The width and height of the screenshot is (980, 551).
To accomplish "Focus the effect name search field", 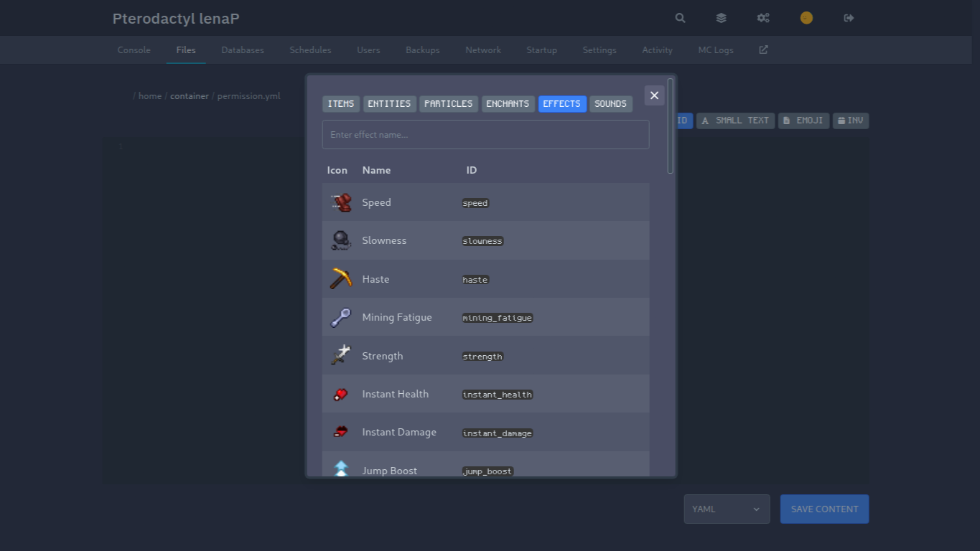I will (x=485, y=135).
